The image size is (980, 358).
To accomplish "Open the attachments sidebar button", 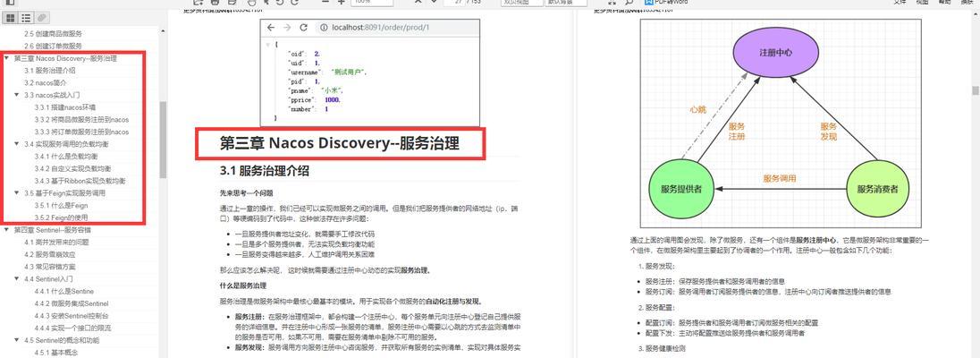I will coord(41,18).
